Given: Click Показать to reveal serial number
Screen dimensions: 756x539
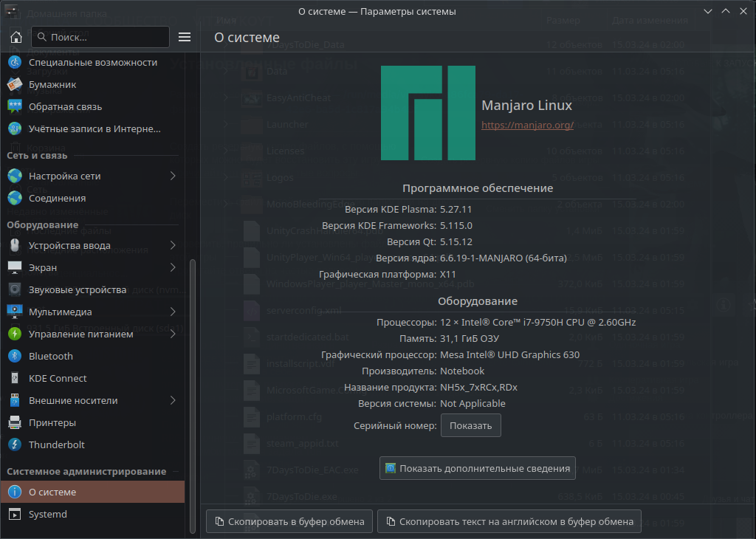Looking at the screenshot, I should click(x=470, y=426).
